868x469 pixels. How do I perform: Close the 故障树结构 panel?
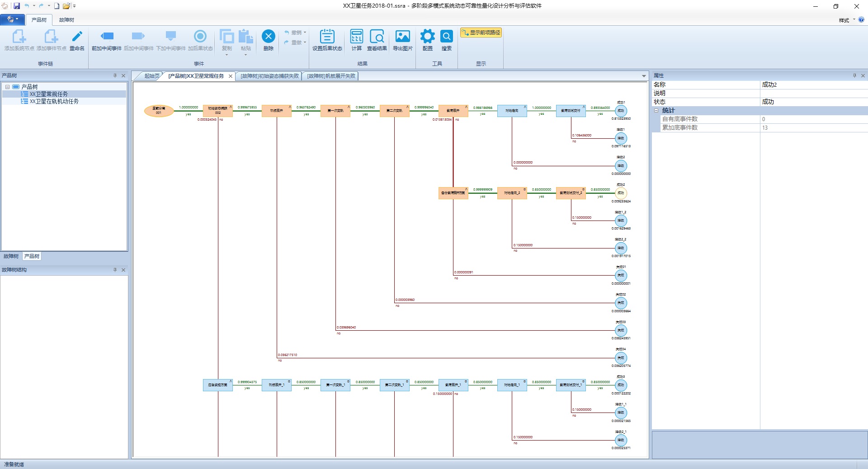[x=123, y=270]
